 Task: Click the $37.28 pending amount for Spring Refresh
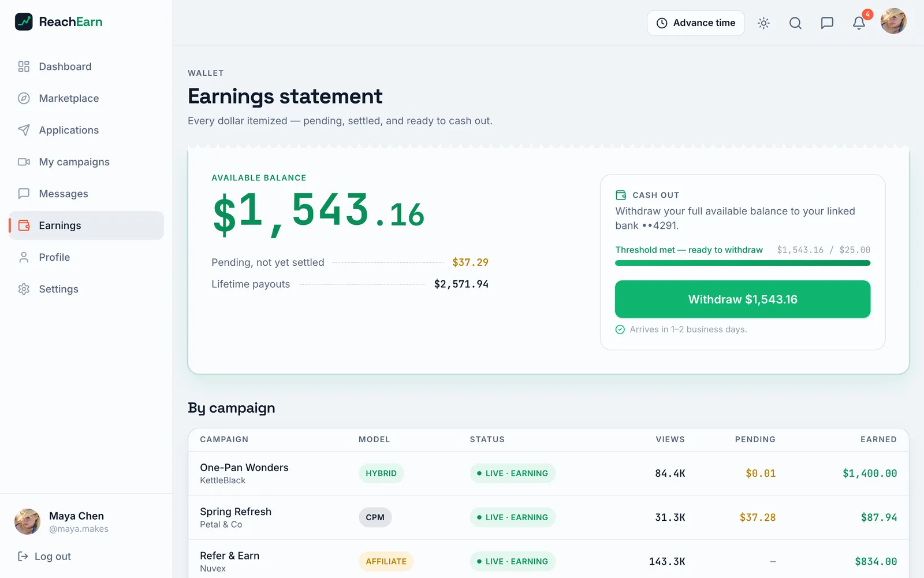tap(758, 517)
